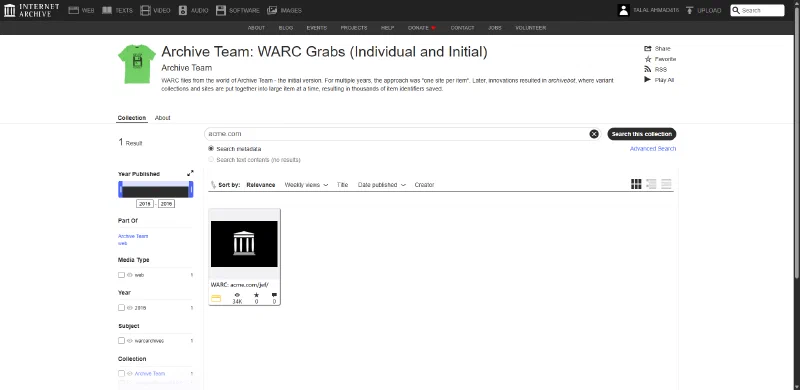Click the Year Published histogram bar
This screenshot has height=390, width=800.
(156, 192)
